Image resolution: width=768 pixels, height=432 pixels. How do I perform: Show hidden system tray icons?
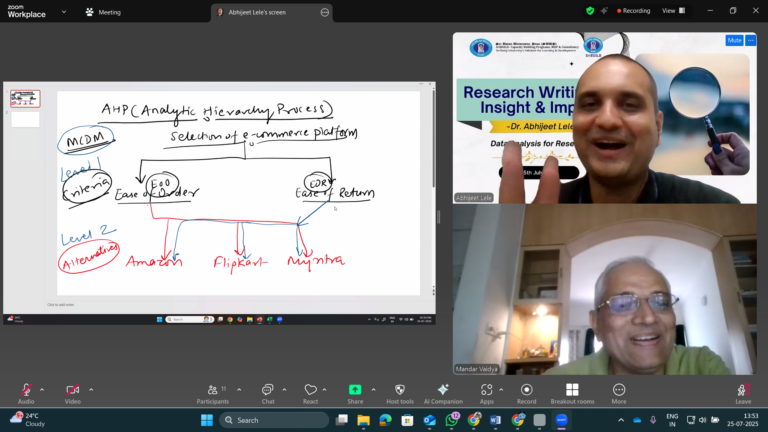621,420
